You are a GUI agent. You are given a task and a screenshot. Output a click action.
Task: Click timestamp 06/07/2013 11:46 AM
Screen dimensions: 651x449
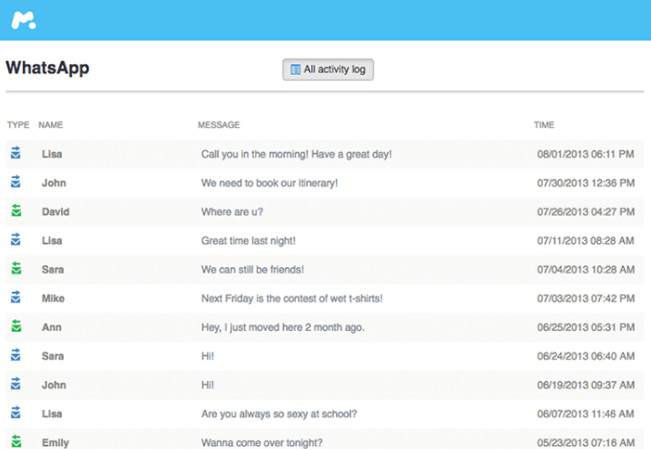coord(585,414)
